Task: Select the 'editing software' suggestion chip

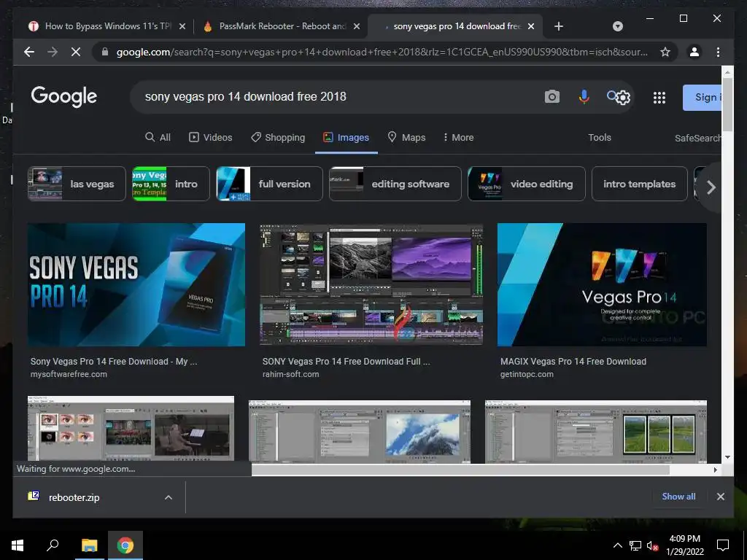Action: (395, 184)
